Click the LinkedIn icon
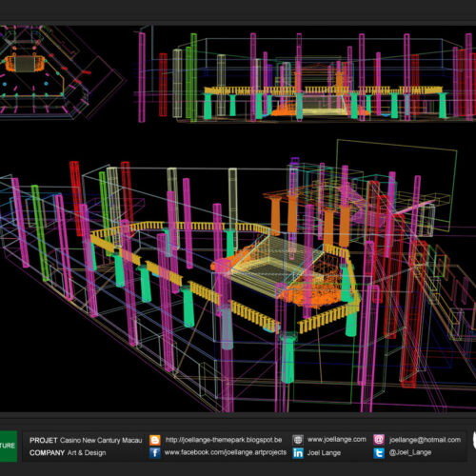Image resolution: width=476 pixels, height=476 pixels. pos(298,453)
